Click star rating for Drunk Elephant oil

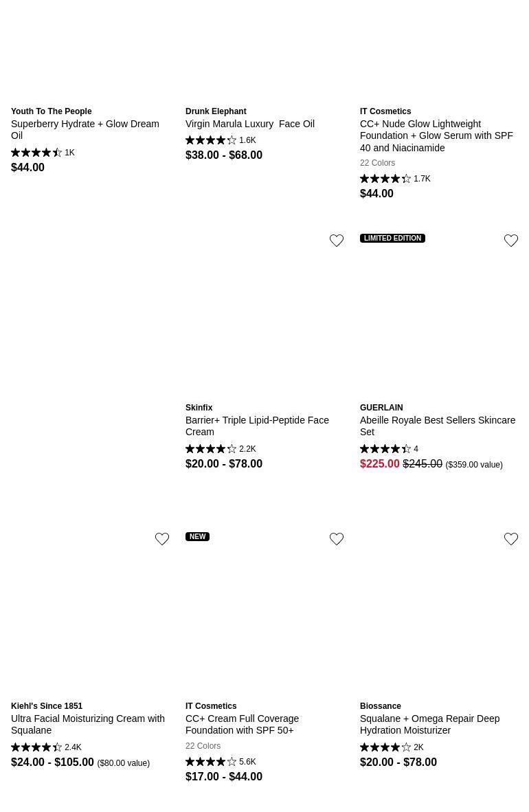point(211,140)
